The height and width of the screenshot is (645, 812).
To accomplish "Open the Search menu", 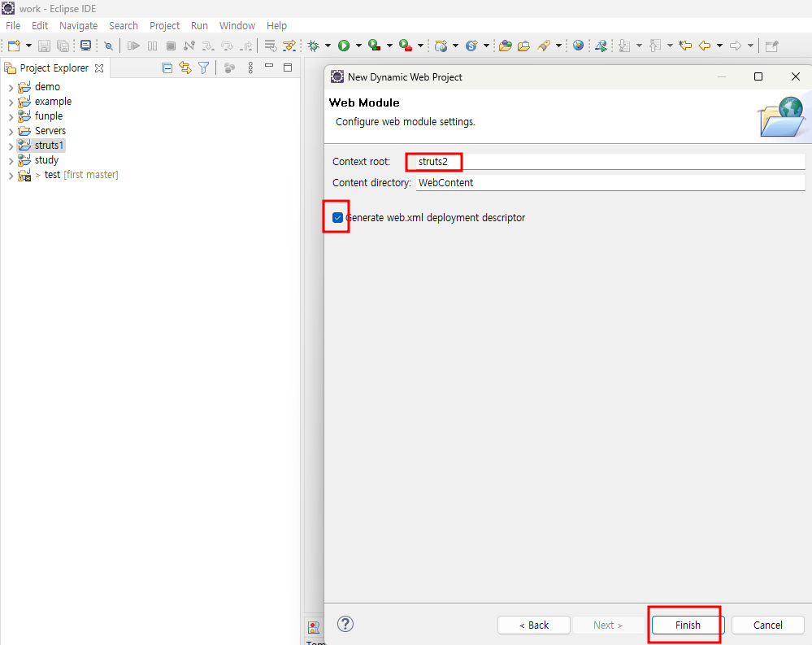I will pos(124,25).
